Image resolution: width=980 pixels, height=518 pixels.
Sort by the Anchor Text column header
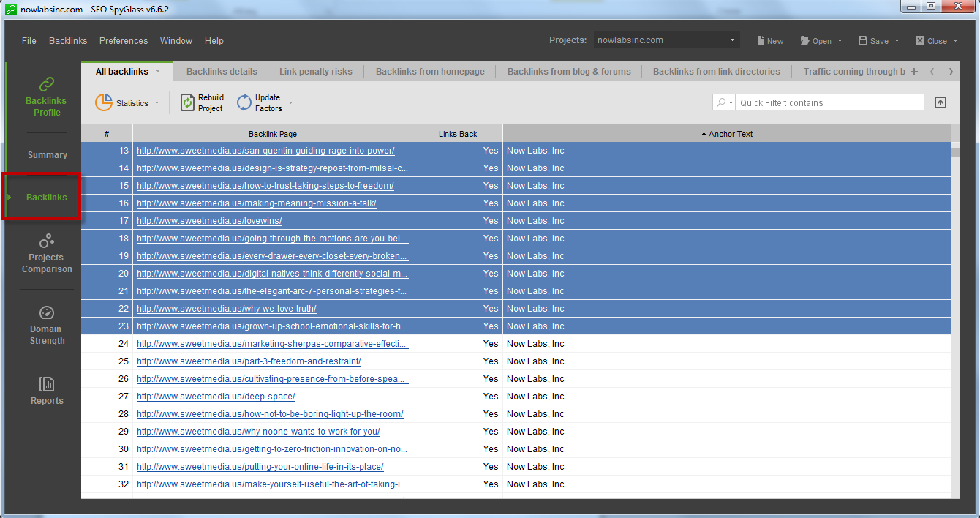coord(727,134)
